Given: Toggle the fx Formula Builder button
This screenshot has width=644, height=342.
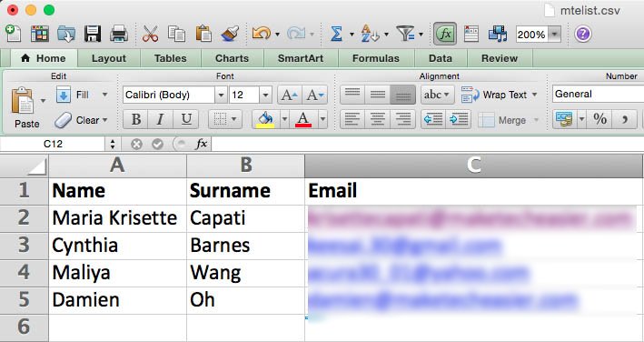Looking at the screenshot, I should click(x=445, y=34).
